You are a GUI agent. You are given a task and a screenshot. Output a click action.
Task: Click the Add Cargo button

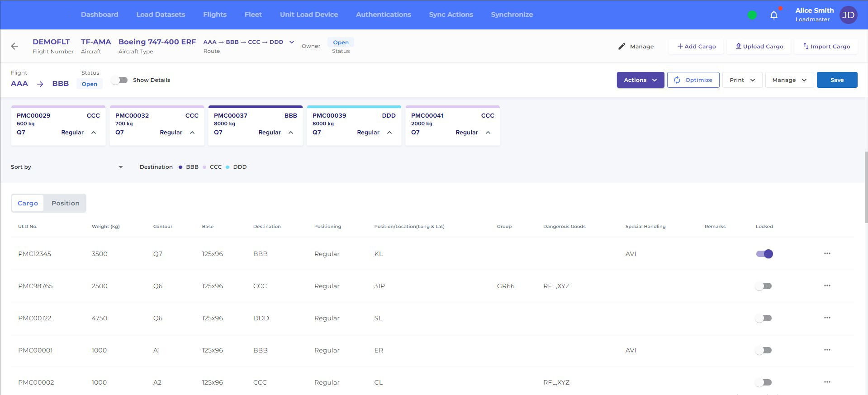click(696, 46)
